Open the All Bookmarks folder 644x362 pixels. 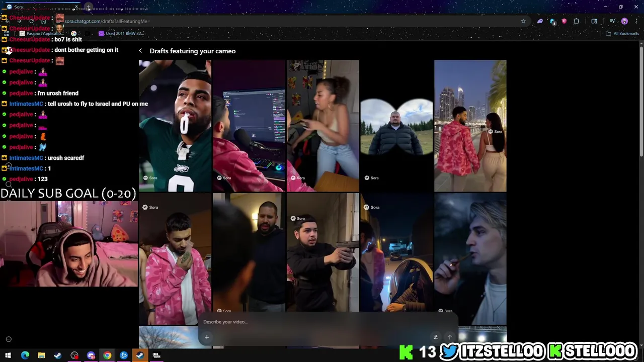[622, 33]
